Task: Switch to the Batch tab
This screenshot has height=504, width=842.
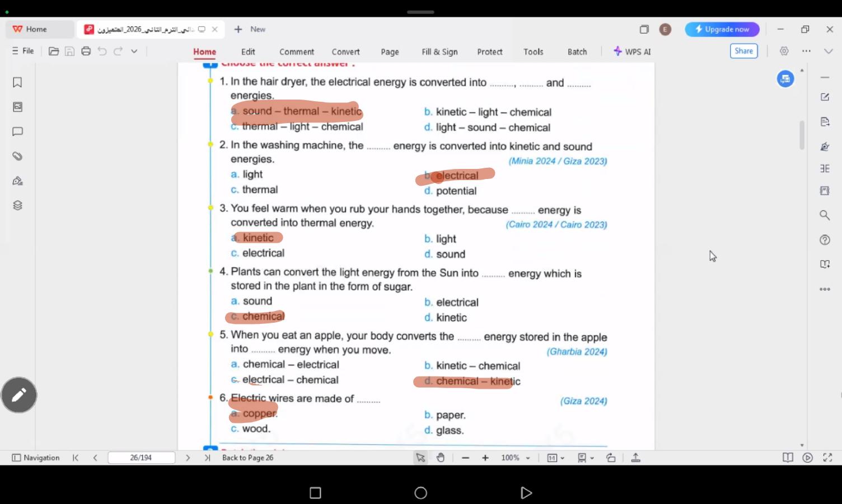Action: click(x=577, y=51)
